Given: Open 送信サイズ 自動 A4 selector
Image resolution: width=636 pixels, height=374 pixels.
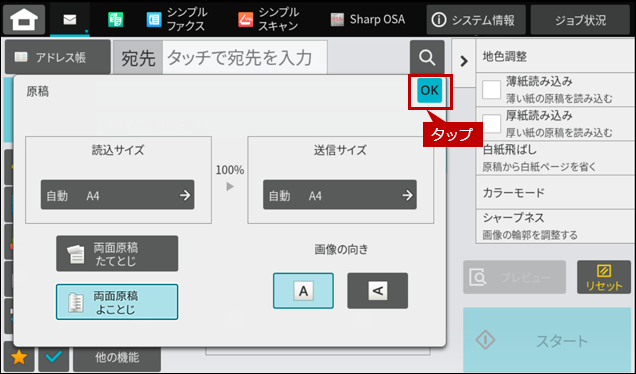Looking at the screenshot, I should point(340,195).
